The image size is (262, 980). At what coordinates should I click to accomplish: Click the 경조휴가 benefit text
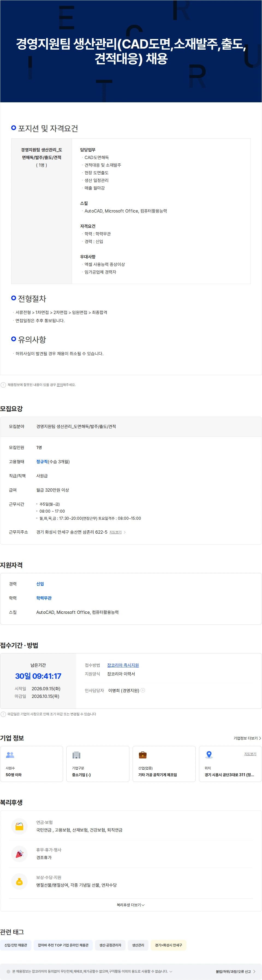coord(44,857)
